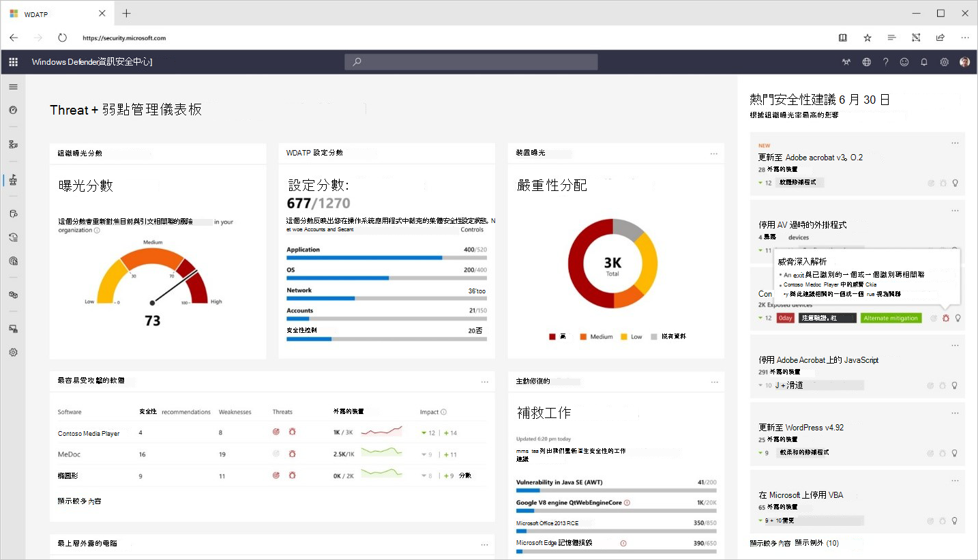
Task: Open more options on 最容易受攻擊的軟體 card
Action: (x=484, y=381)
